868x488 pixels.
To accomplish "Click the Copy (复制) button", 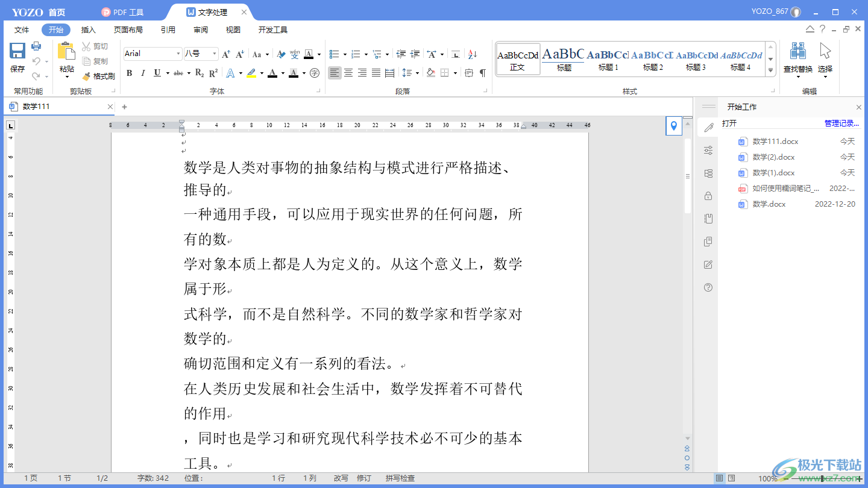I will (x=95, y=61).
